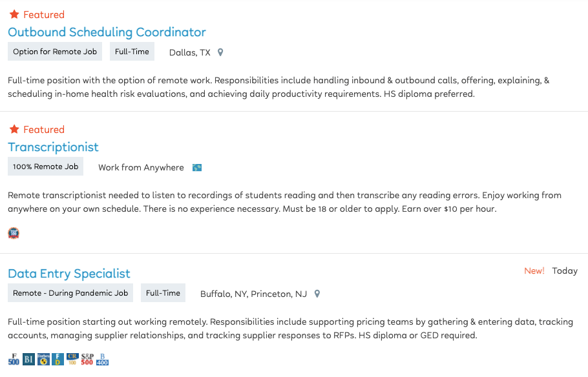Open the Data Entry Specialist job
588x377 pixels.
pos(69,274)
